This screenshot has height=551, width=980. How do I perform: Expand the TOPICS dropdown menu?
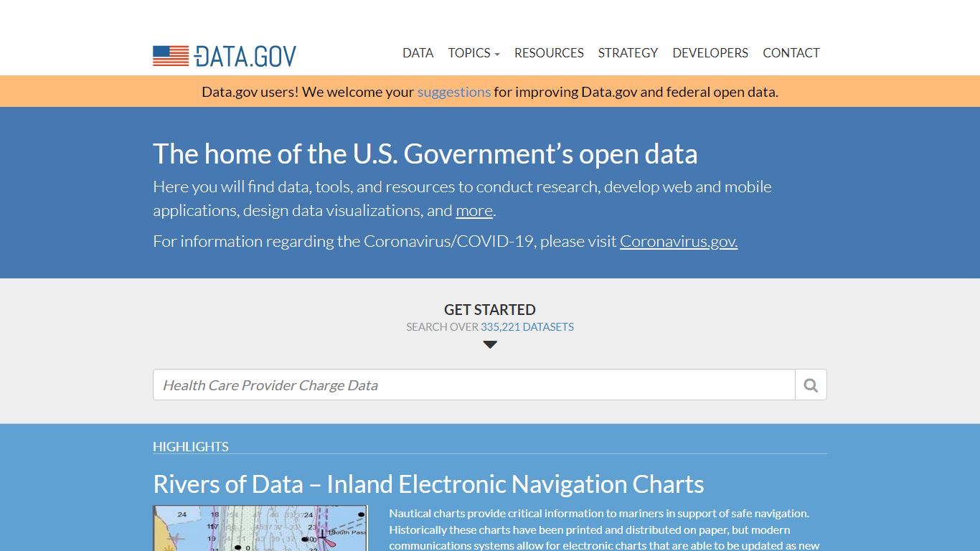473,53
